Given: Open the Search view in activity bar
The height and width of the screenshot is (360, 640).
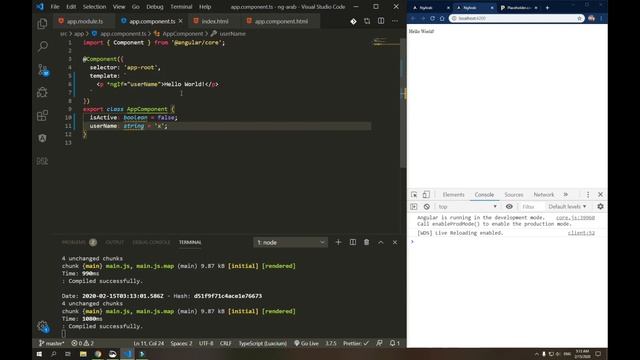Looking at the screenshot, I should coord(42,47).
